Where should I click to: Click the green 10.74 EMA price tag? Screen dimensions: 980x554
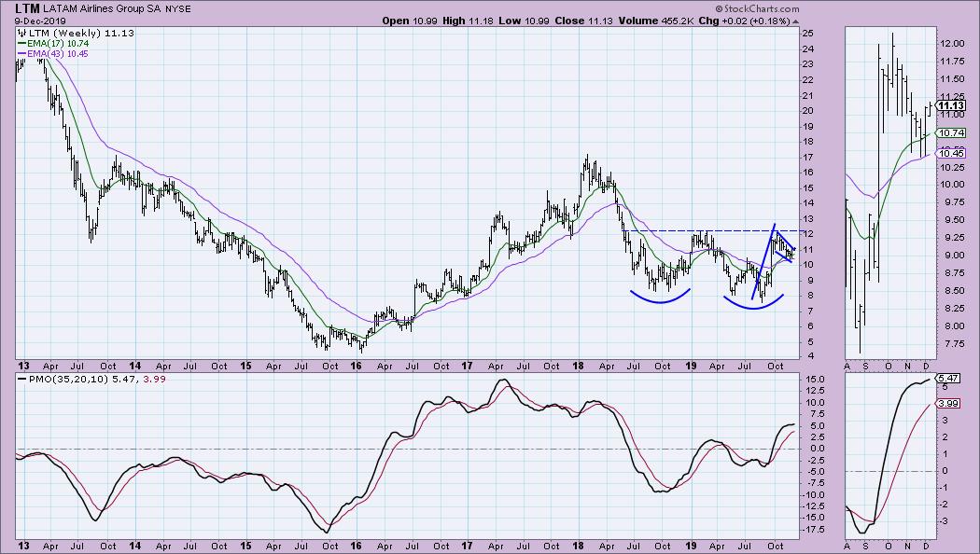[951, 134]
